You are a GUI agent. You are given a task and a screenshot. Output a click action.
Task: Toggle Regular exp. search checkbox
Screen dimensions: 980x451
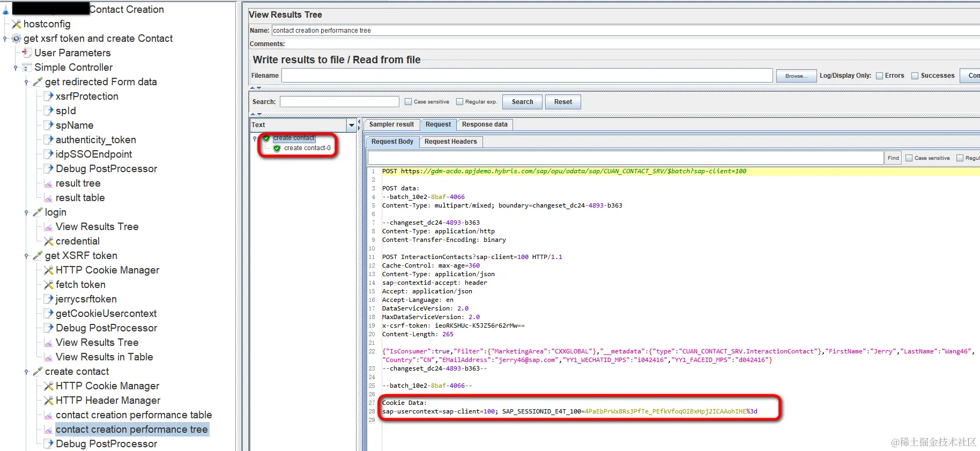coord(459,101)
